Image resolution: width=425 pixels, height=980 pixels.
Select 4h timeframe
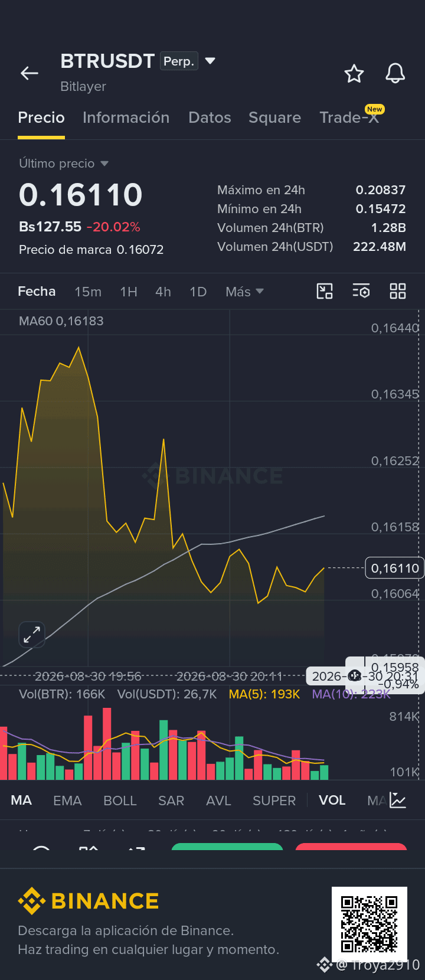click(x=164, y=292)
